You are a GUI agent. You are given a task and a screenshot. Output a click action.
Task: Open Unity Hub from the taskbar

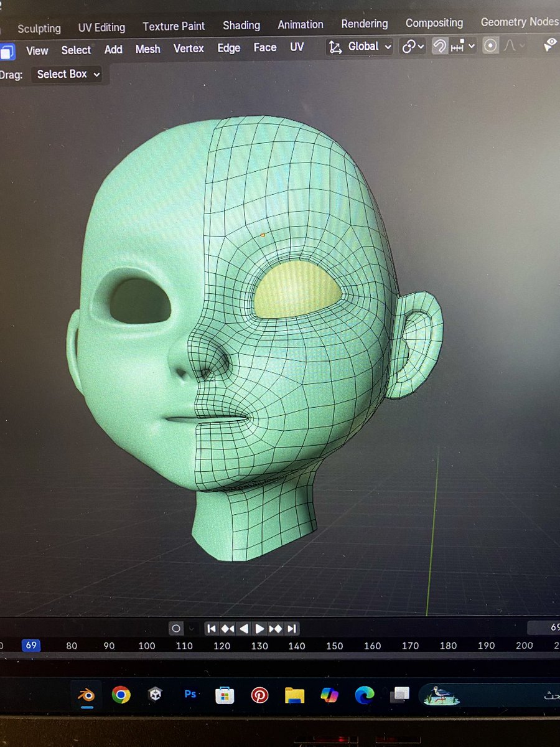tap(156, 694)
